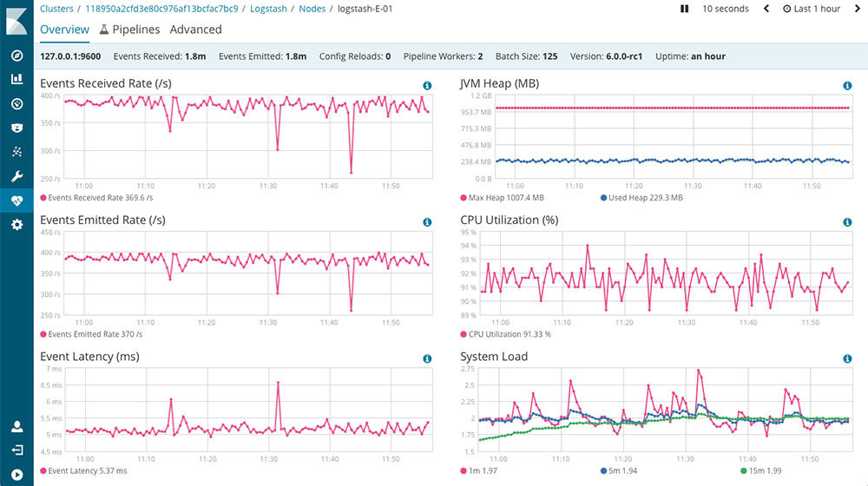Show info for JVM Heap chart
868x486 pixels.
(x=847, y=85)
